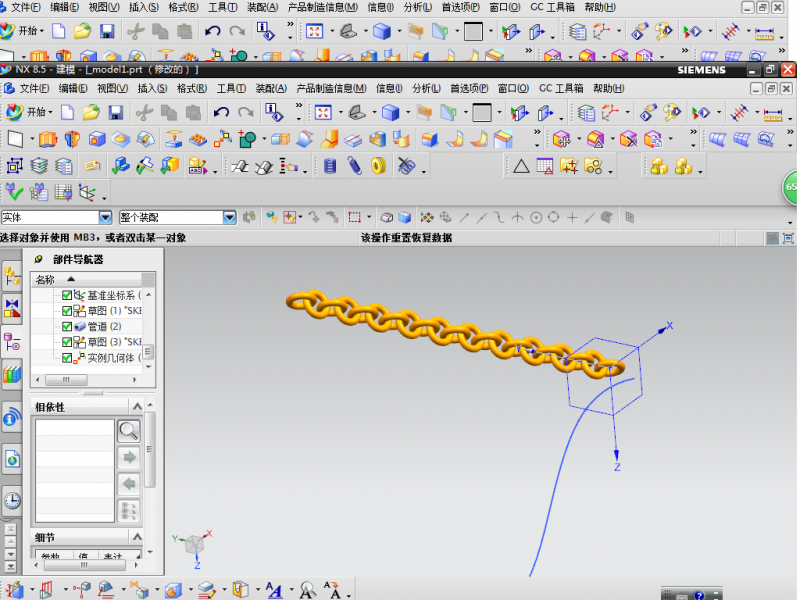Open the 分析(L) menu
The image size is (800, 600).
[x=424, y=88]
